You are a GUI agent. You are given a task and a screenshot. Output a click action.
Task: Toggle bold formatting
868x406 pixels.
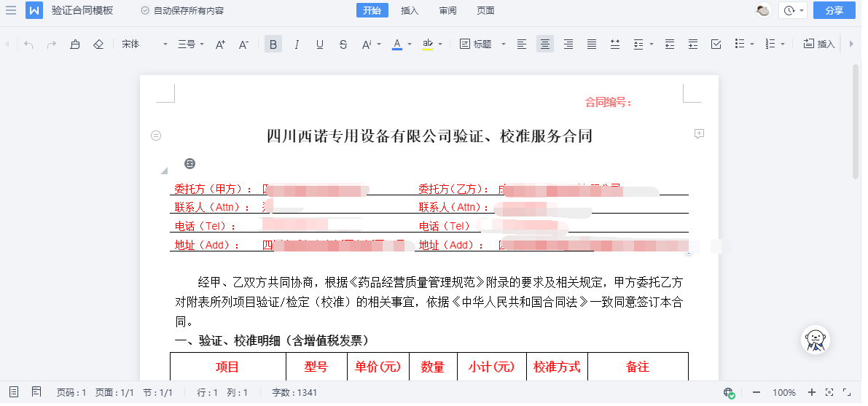(x=273, y=44)
